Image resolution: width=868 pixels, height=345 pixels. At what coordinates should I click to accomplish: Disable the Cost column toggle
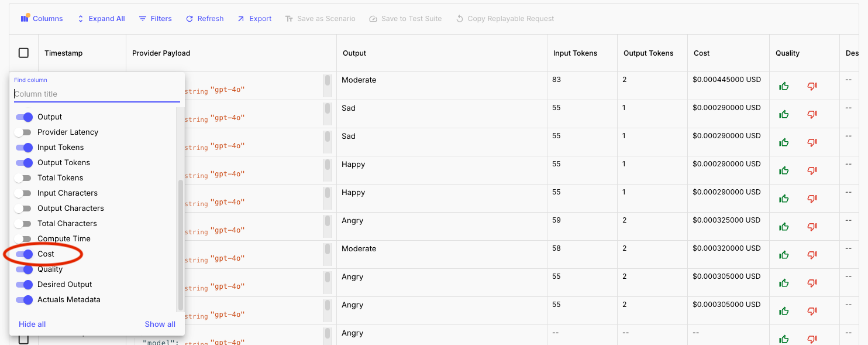pos(24,254)
